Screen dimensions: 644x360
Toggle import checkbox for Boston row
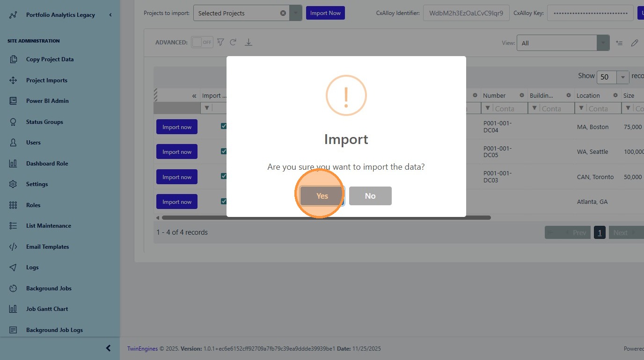click(224, 126)
